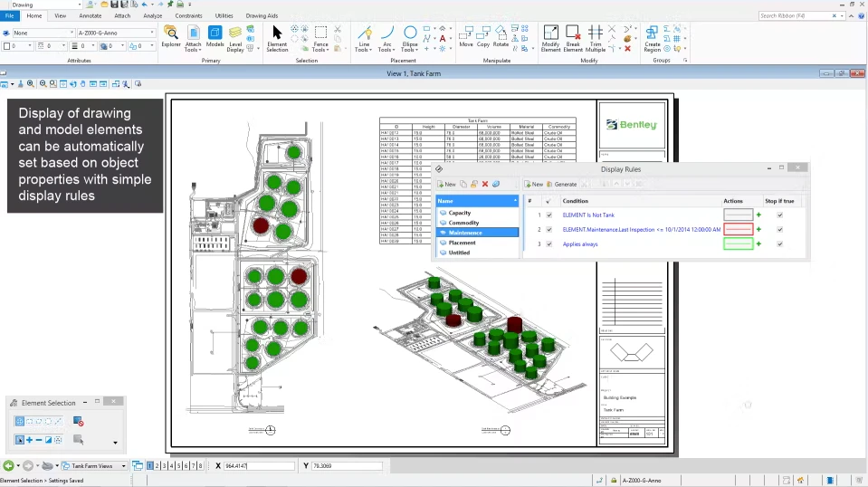Toggle enable checkbox for Maintenance Last Inspection rule
Screen dimensions: 868x487
(549, 229)
